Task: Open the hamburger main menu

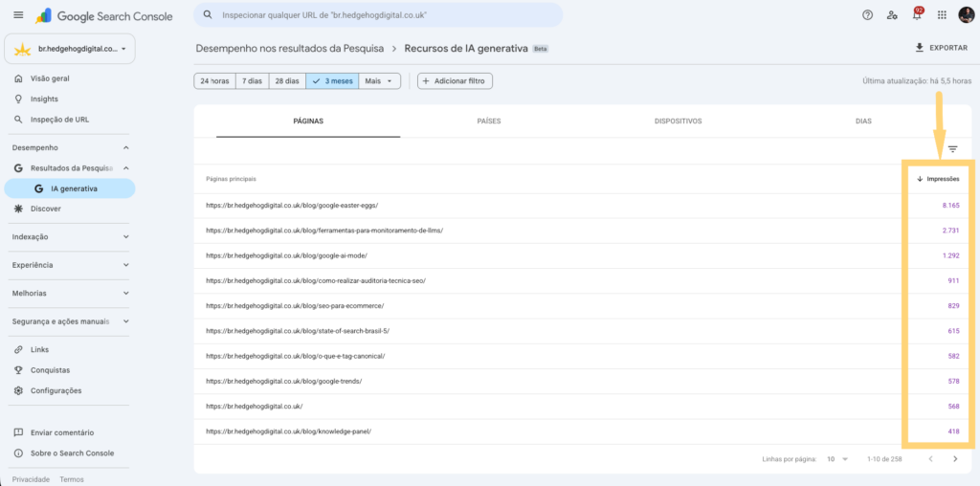Action: click(18, 15)
